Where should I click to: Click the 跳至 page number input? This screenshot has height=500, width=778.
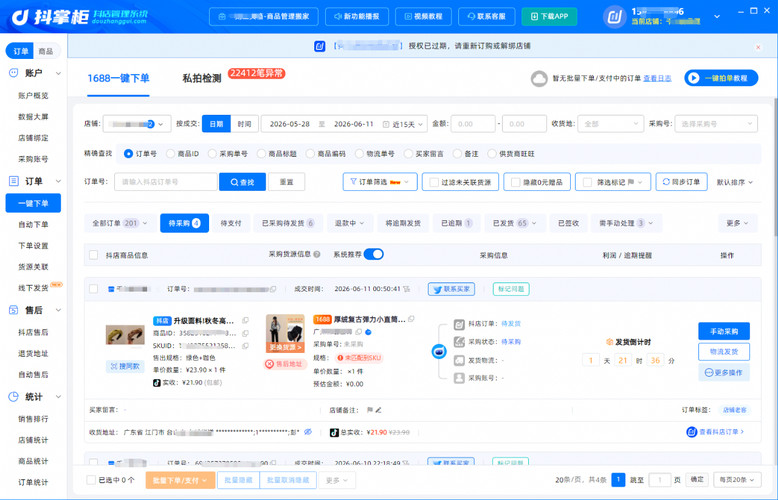pyautogui.click(x=659, y=480)
